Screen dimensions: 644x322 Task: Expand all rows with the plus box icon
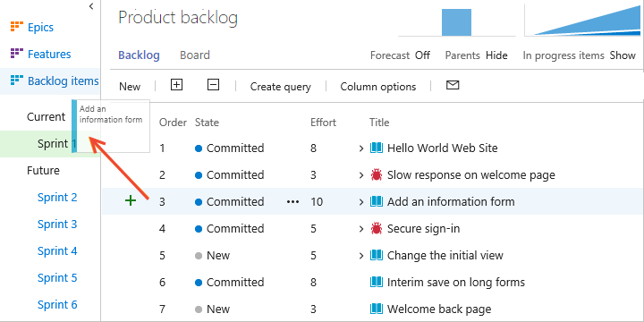click(x=176, y=85)
